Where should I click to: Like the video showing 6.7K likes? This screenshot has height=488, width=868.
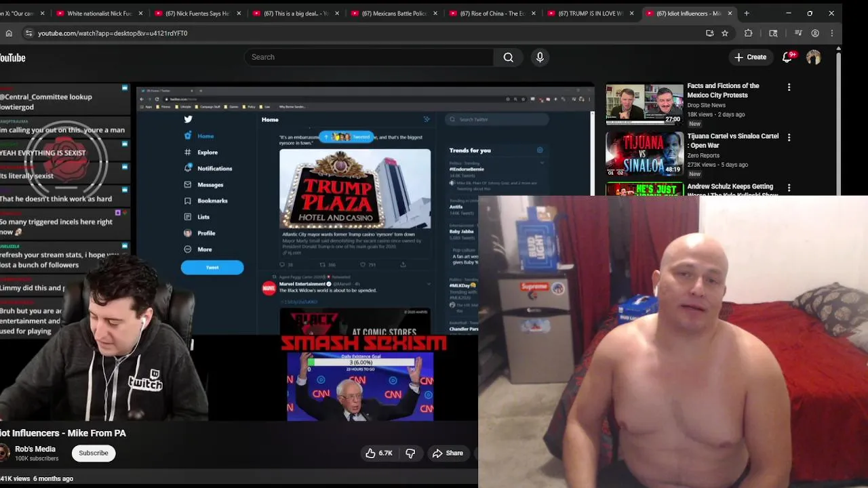tap(379, 453)
